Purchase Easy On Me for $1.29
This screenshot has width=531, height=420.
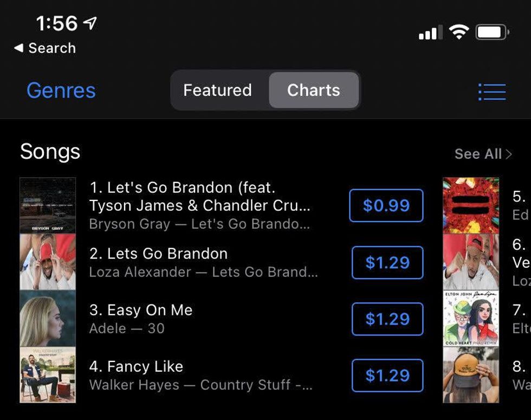[387, 319]
